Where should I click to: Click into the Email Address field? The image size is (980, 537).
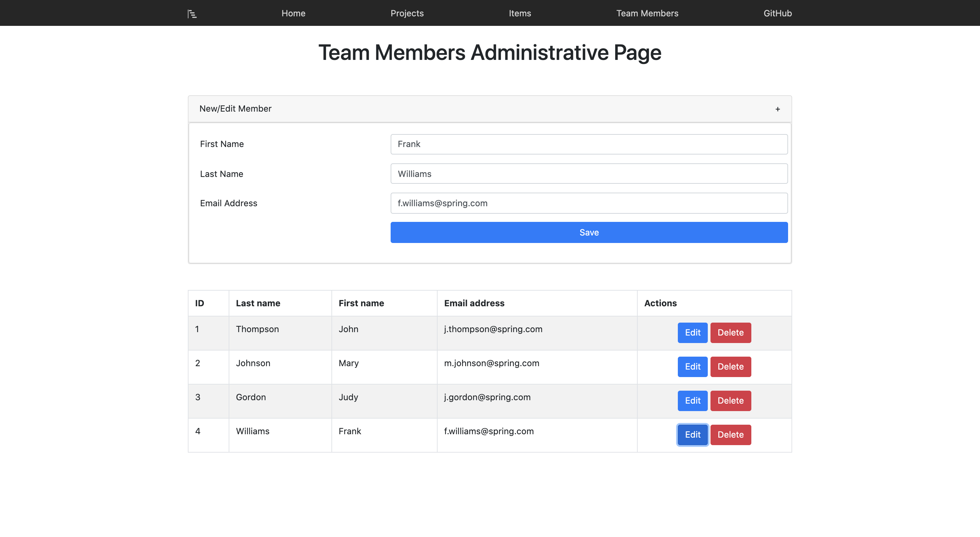click(589, 203)
